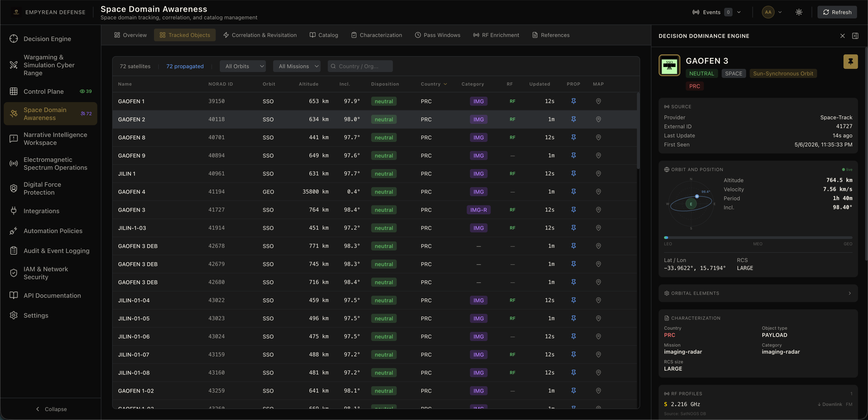Show JILIN-01-08 on map
This screenshot has width=868, height=420.
(x=598, y=372)
